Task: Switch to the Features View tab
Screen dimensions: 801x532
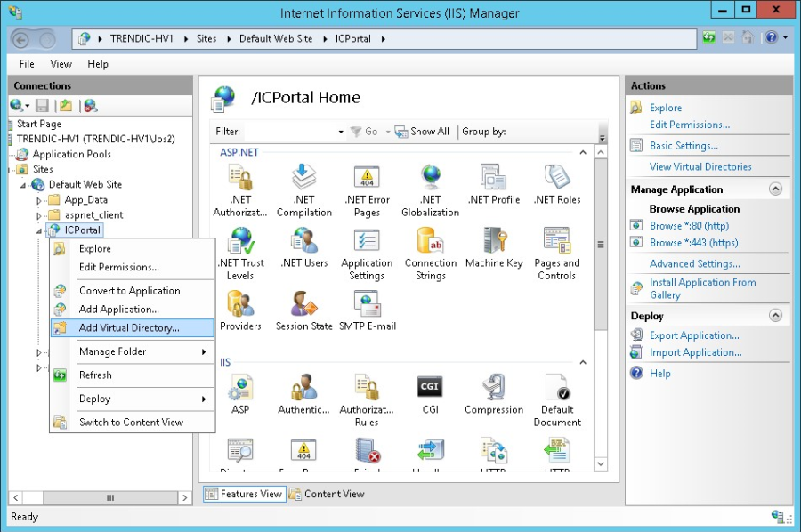Action: (x=244, y=494)
